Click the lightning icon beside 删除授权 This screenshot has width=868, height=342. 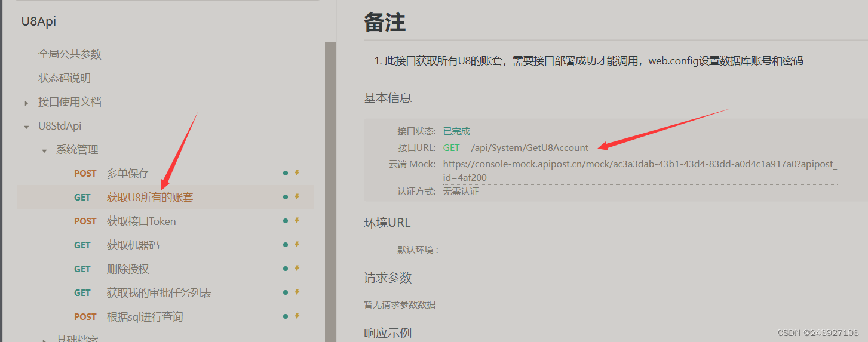point(297,269)
